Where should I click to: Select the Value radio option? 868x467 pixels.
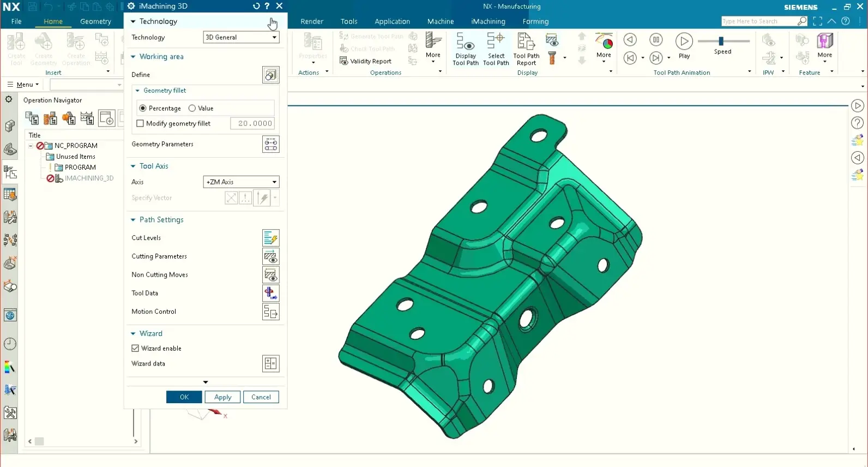pyautogui.click(x=192, y=109)
